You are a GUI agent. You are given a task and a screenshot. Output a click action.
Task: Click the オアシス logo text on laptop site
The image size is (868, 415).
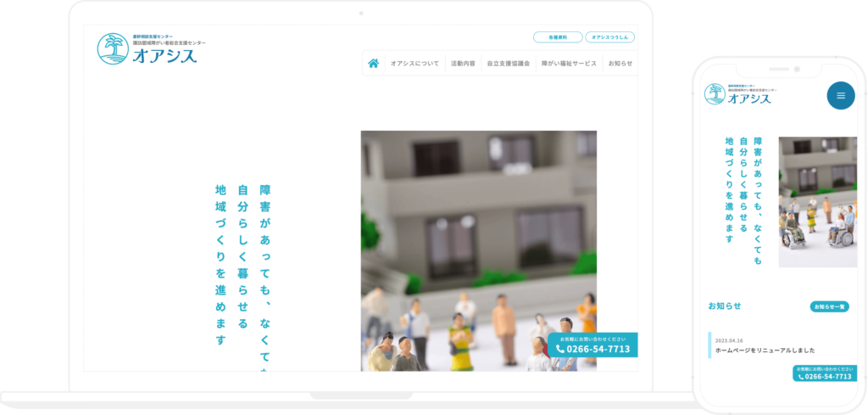(164, 56)
